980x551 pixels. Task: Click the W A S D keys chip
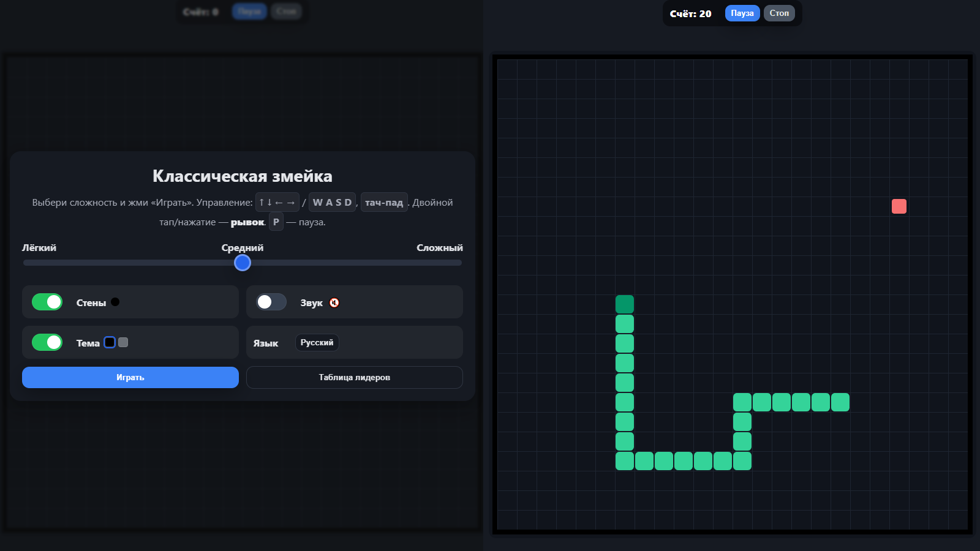pyautogui.click(x=332, y=201)
